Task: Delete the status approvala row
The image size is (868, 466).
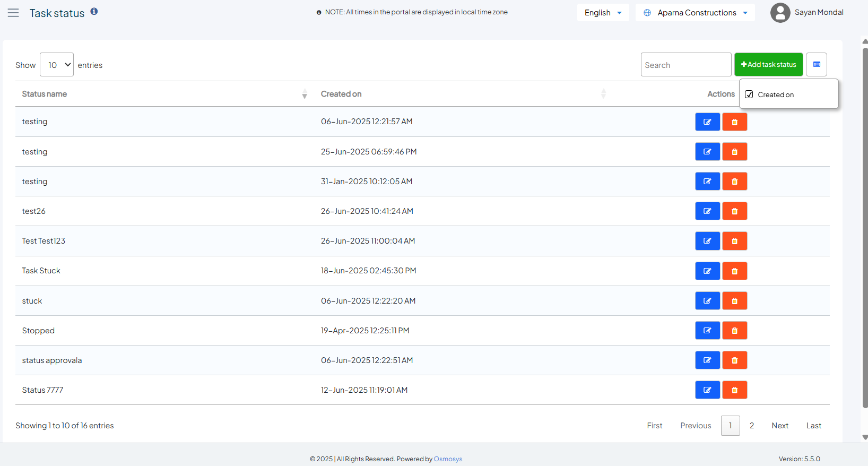Action: point(734,360)
